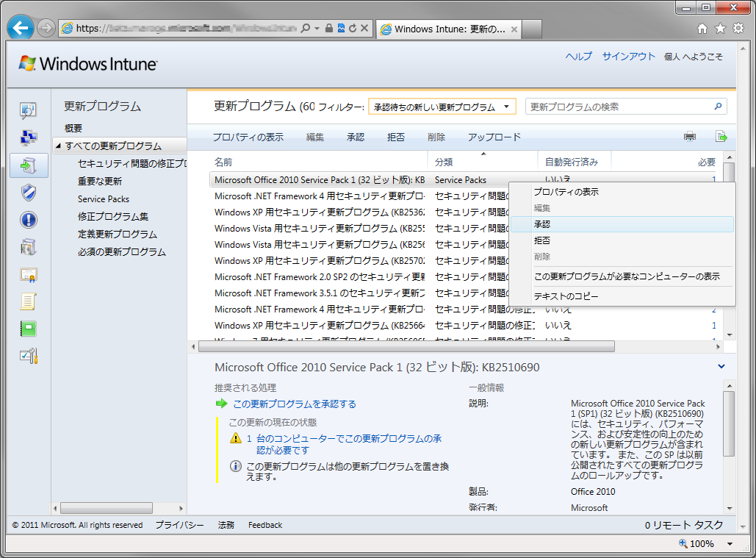Open the Policy scroll icon
The height and width of the screenshot is (558, 756).
(x=29, y=302)
